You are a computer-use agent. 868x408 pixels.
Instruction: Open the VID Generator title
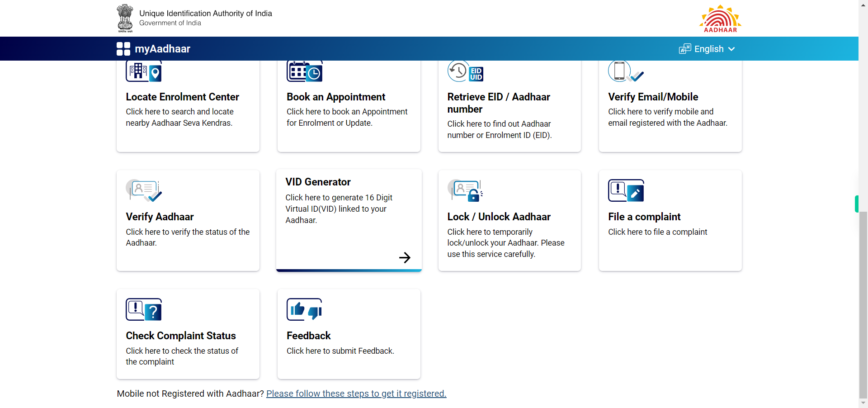pos(318,182)
